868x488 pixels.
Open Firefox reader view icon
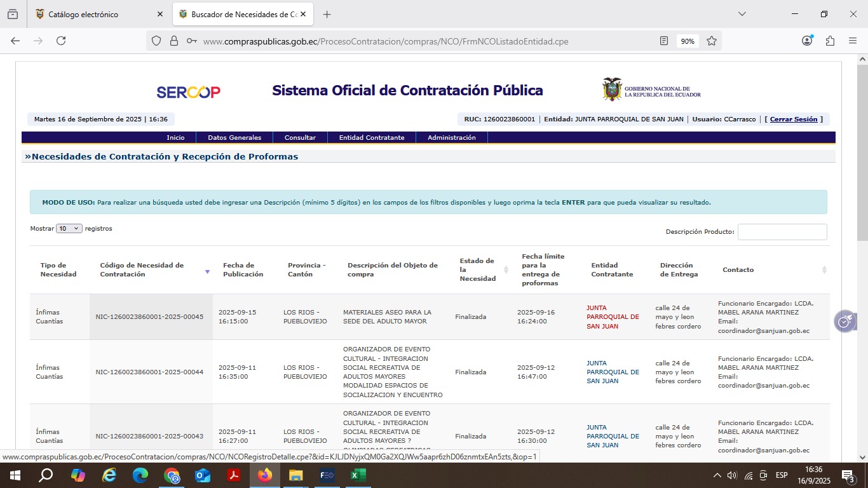pos(664,41)
